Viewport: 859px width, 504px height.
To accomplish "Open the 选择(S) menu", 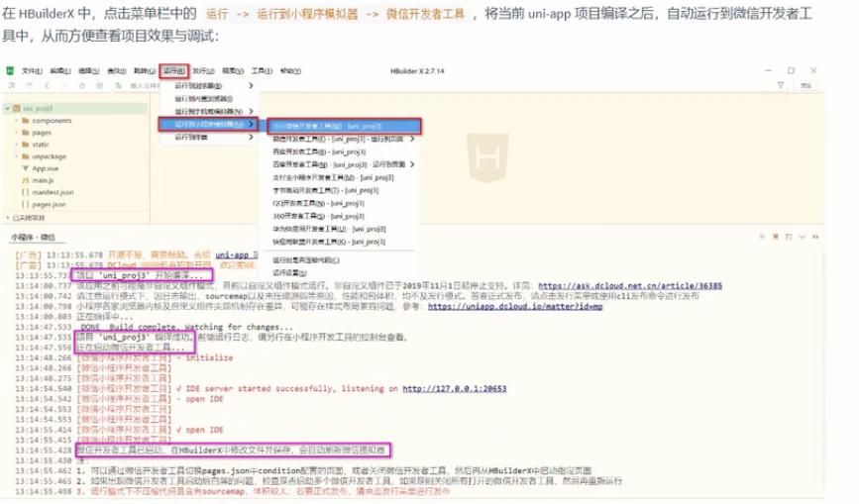I will pyautogui.click(x=89, y=71).
